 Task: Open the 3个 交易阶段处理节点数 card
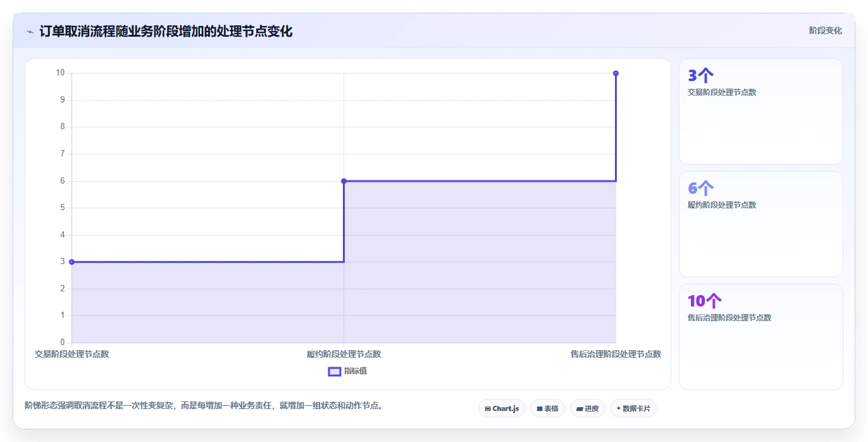[761, 111]
